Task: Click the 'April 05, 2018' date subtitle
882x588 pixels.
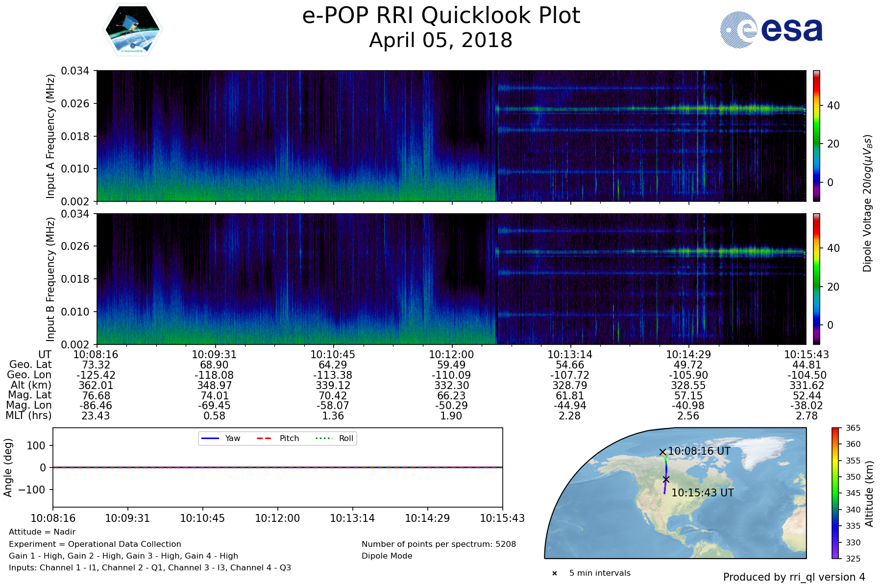Action: (x=441, y=41)
